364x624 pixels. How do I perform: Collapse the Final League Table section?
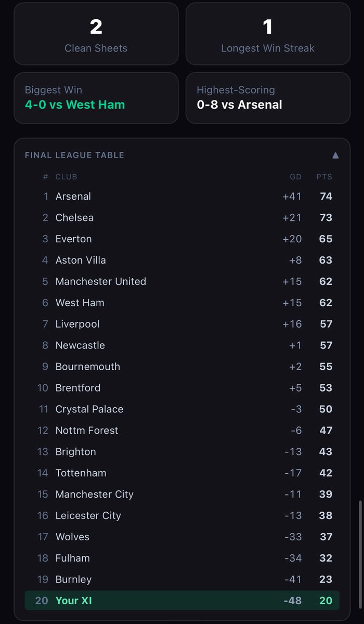coord(335,155)
